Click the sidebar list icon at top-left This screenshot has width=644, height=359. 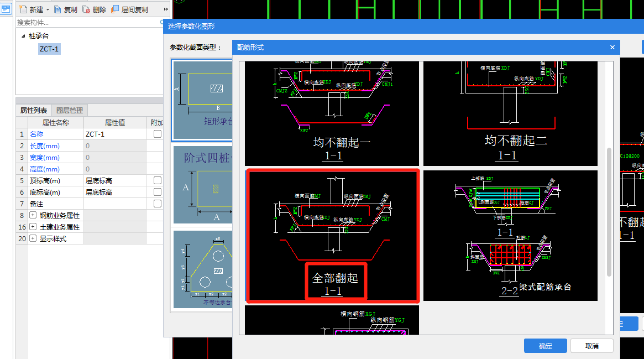(6, 9)
